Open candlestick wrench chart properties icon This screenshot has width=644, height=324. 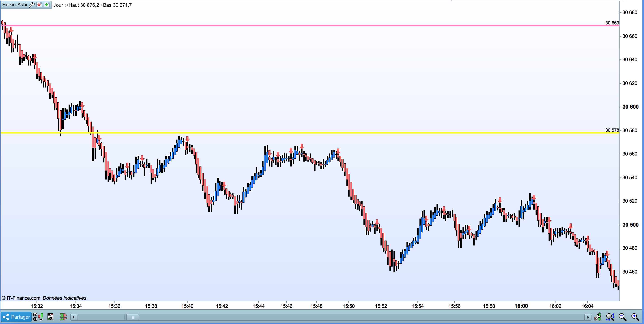(x=598, y=317)
